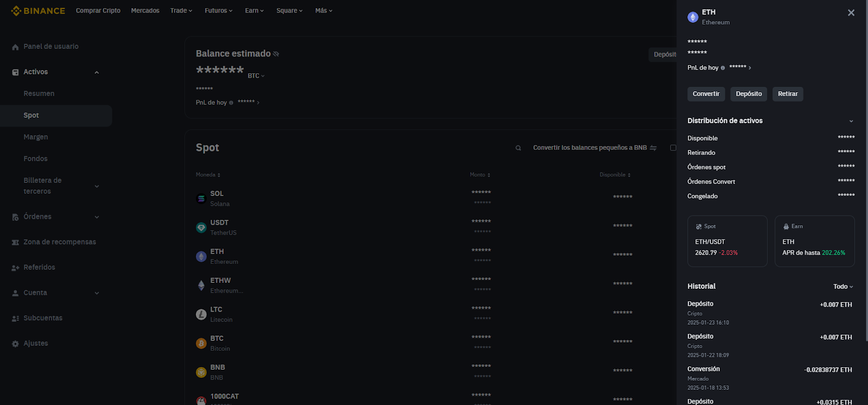Open the Todo filter in Historial
This screenshot has width=868, height=405.
[843, 287]
